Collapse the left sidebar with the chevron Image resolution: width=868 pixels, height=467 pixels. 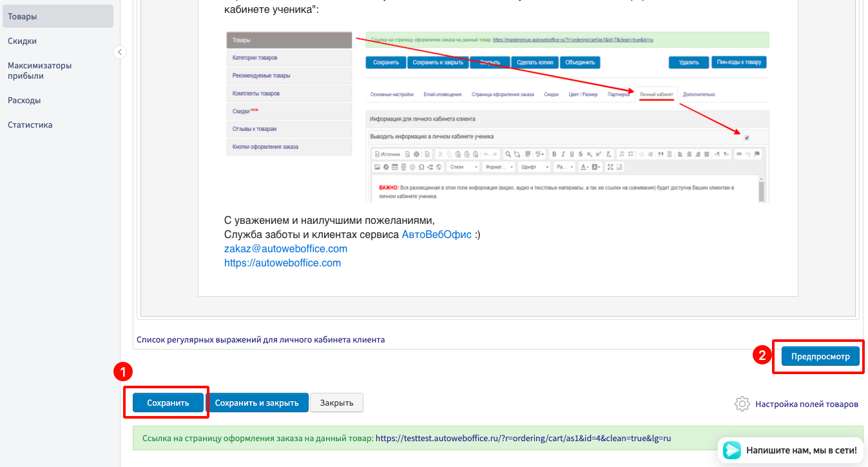[120, 52]
